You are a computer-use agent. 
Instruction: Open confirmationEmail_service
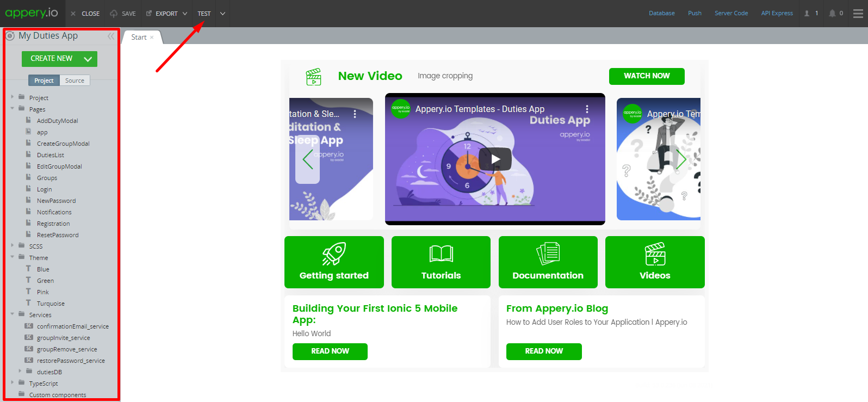pos(72,326)
